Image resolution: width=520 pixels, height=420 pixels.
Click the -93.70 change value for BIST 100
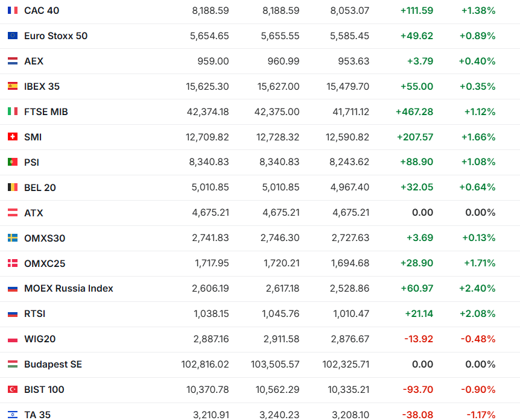(x=418, y=389)
